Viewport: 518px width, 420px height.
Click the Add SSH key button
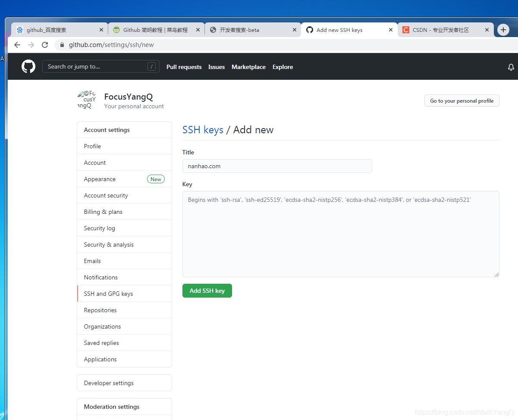(x=207, y=291)
